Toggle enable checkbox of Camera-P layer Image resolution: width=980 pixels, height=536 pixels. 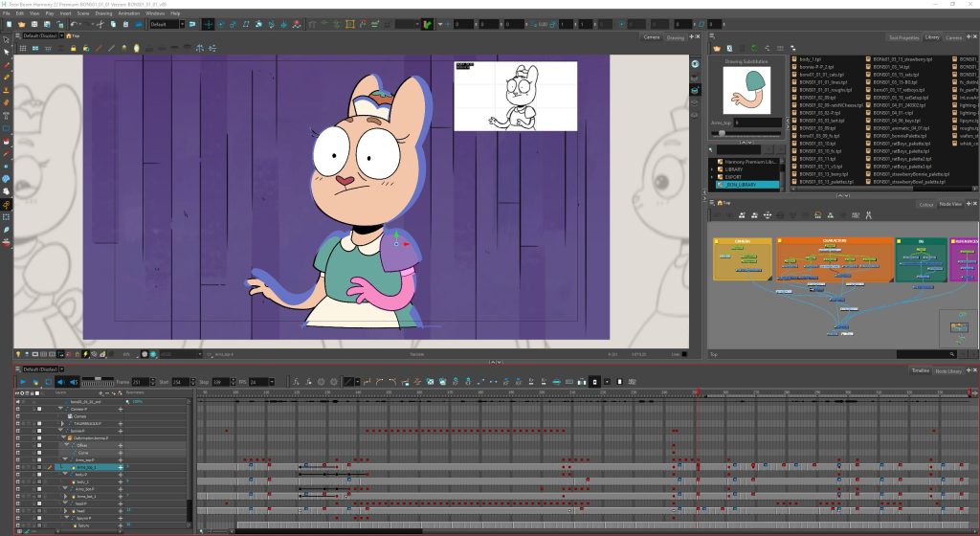click(17, 410)
